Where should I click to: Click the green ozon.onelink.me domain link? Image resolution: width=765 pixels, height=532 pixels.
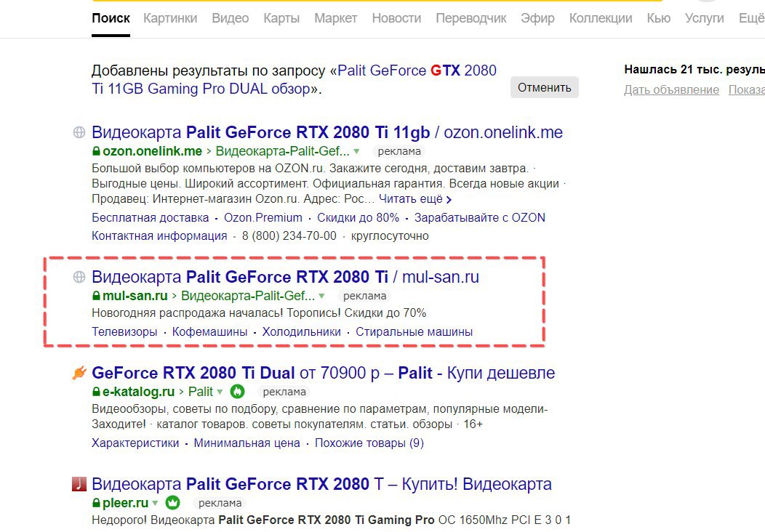(x=152, y=151)
